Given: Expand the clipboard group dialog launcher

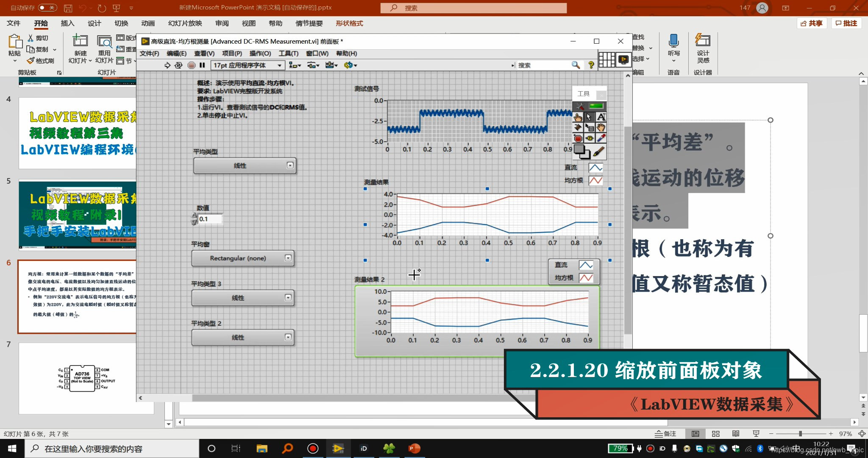Looking at the screenshot, I should coord(59,73).
